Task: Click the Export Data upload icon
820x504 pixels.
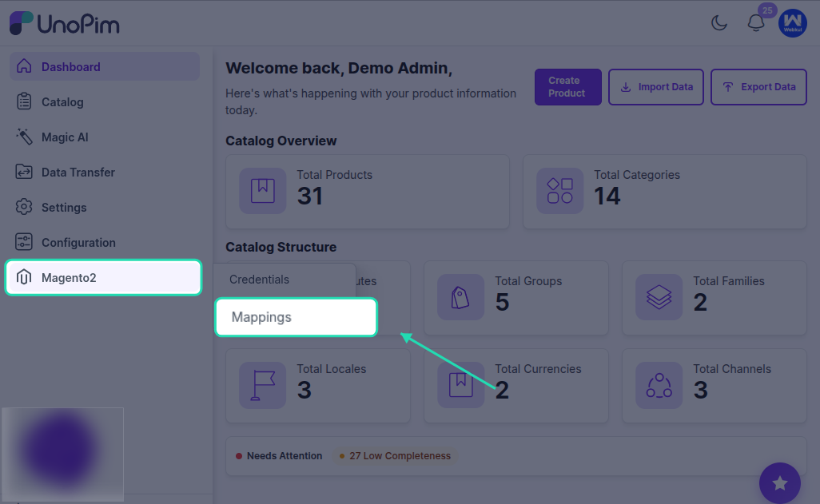Action: 728,87
